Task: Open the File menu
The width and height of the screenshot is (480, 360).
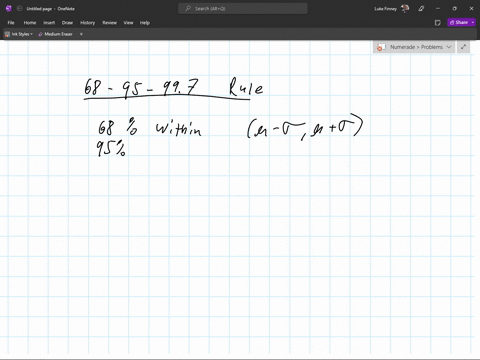Action: pos(11,23)
